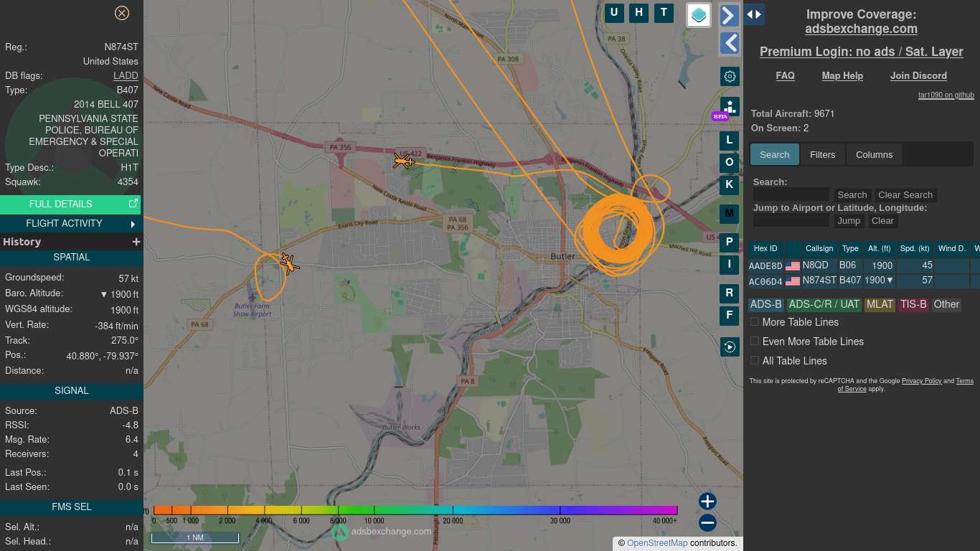Sort table by Wind D. column
Viewport: 980px width, 551px height.
click(x=952, y=249)
